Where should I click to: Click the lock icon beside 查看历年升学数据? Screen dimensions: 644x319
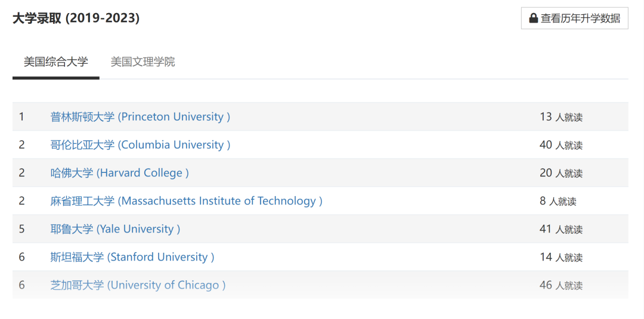tap(534, 18)
